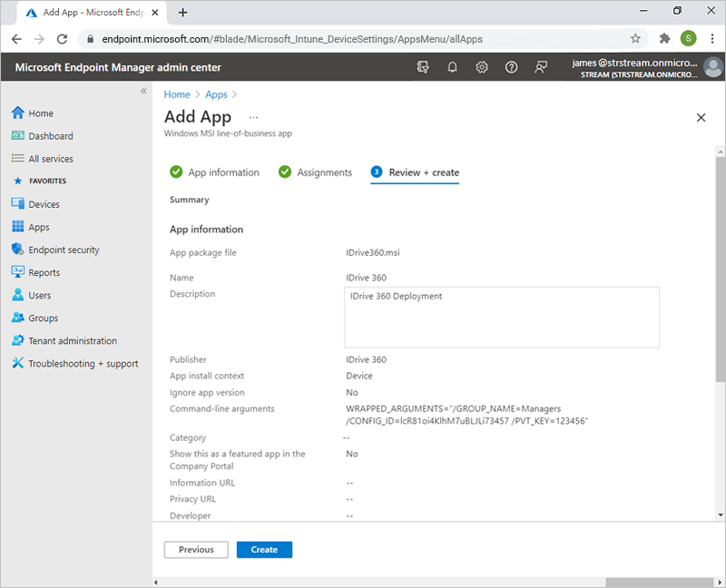Reload the page in browser
Image resolution: width=726 pixels, height=588 pixels.
click(x=63, y=39)
